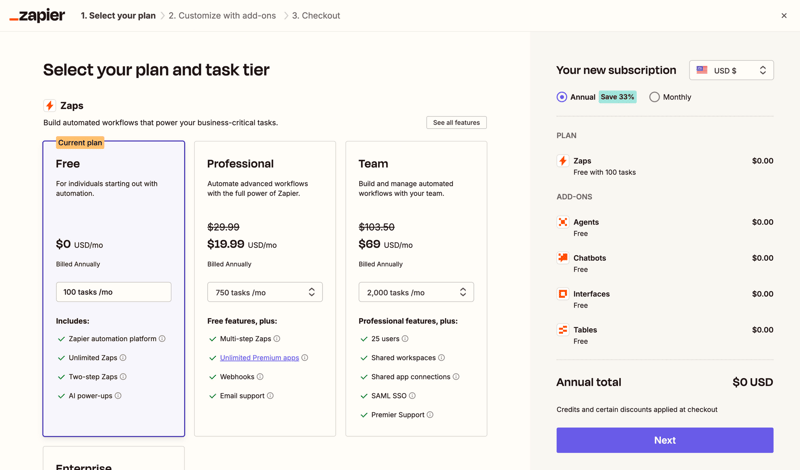Open info icon next to 25 users

pyautogui.click(x=405, y=338)
